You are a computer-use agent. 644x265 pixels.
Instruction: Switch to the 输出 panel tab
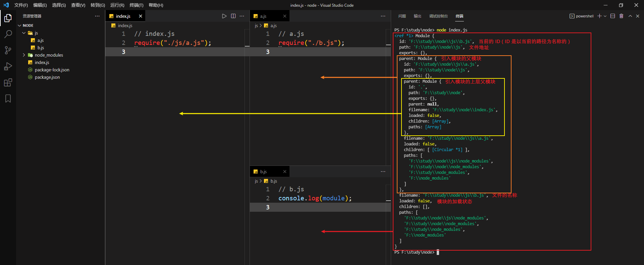tap(417, 16)
